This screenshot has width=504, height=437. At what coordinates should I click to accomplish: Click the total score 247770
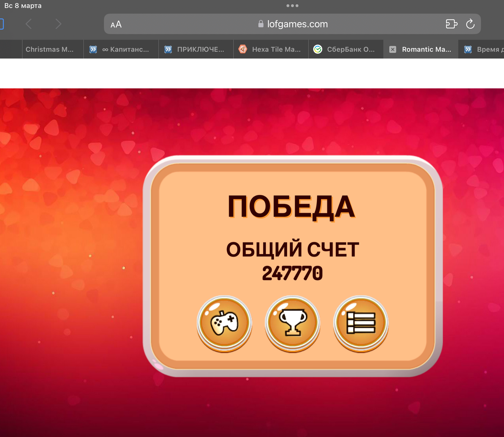click(x=292, y=273)
